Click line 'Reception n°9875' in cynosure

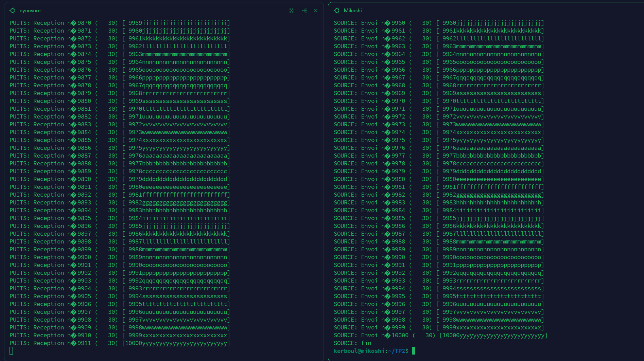[x=120, y=62]
